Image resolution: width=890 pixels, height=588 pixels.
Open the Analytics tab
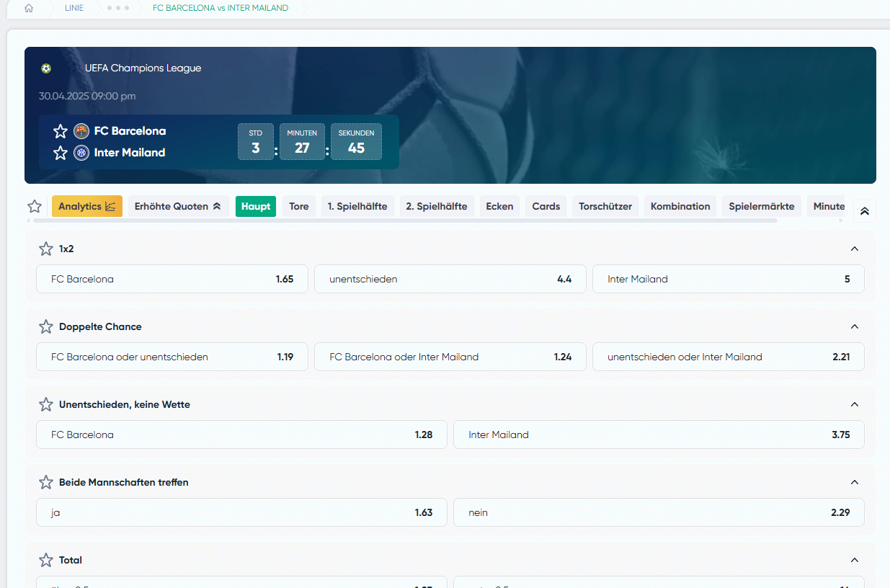(x=87, y=206)
